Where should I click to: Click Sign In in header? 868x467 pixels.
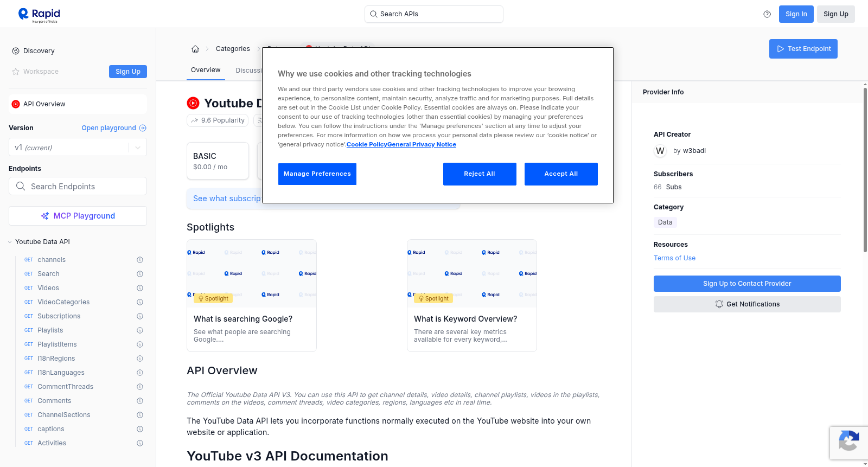tap(796, 14)
